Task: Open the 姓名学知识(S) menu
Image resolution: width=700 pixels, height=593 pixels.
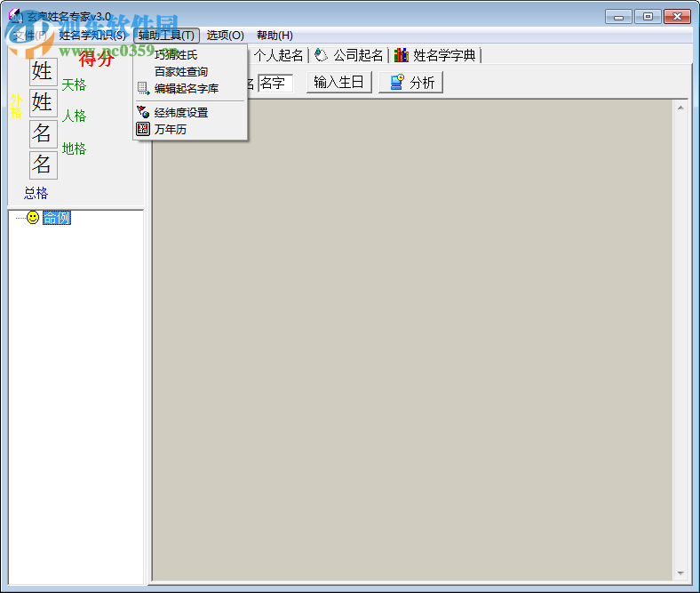Action: [92, 36]
